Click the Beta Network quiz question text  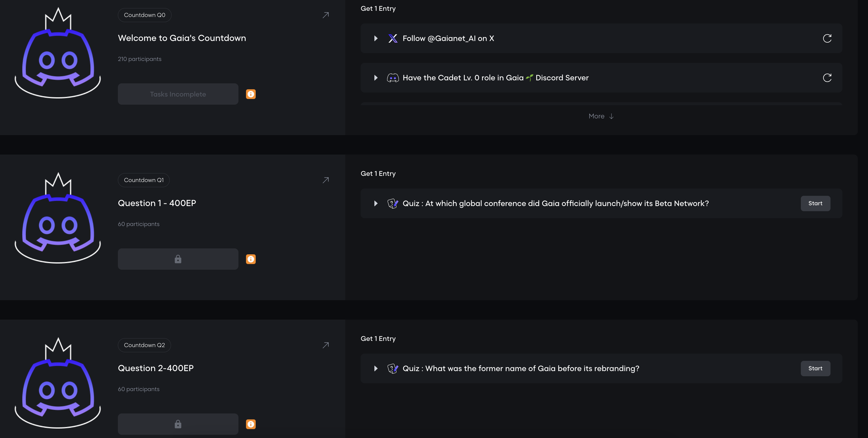[x=556, y=204]
